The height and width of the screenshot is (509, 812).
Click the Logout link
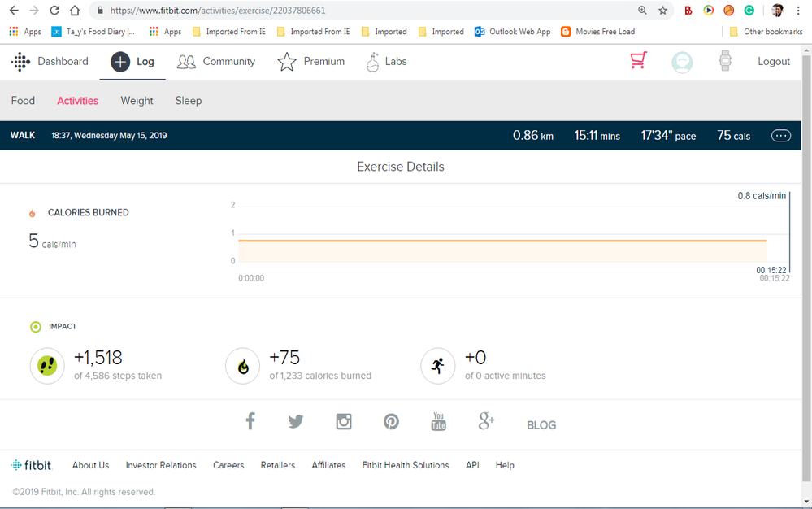(774, 62)
